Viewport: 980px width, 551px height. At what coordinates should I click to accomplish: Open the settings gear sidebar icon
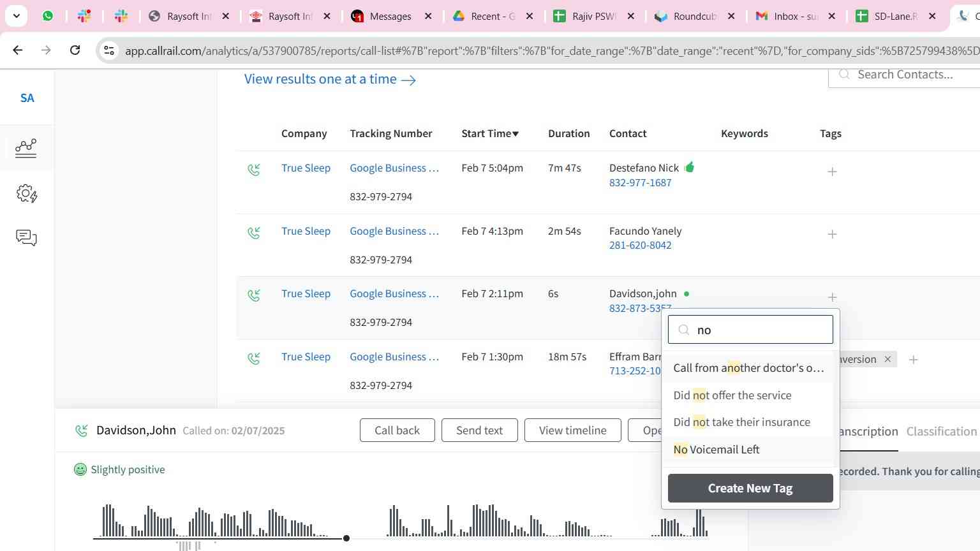[x=26, y=193]
